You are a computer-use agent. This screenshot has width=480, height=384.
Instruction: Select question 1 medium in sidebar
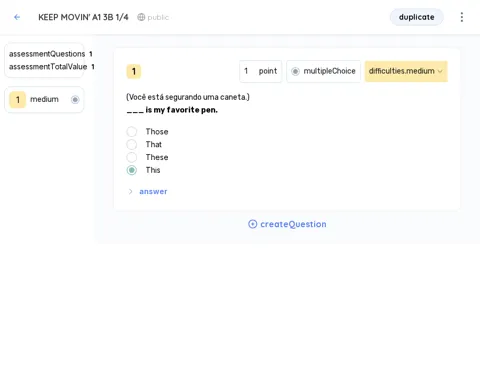click(44, 99)
